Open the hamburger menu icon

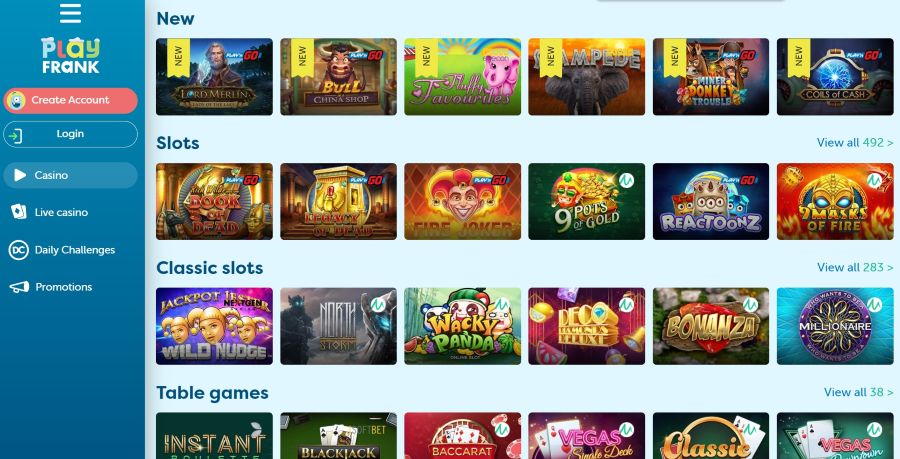tap(70, 13)
